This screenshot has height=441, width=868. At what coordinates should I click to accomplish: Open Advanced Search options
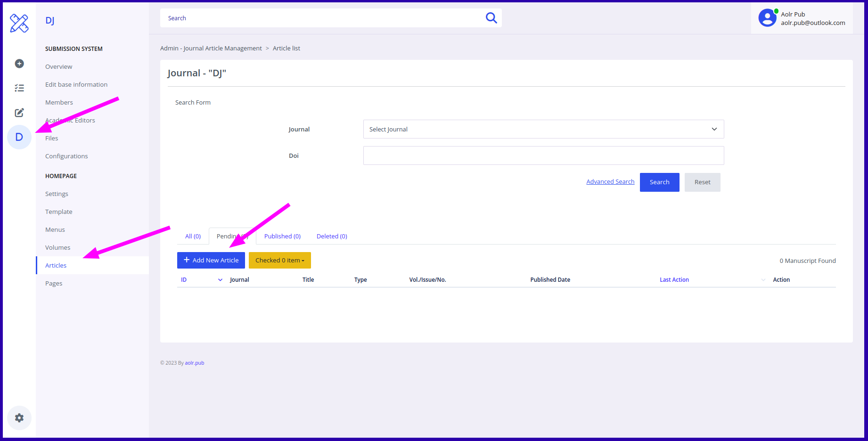point(610,181)
